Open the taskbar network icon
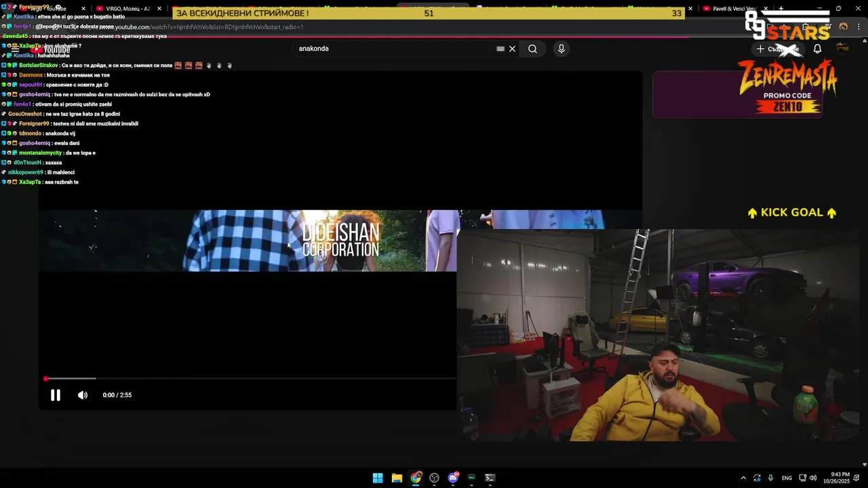This screenshot has width=868, height=488. pos(802,478)
